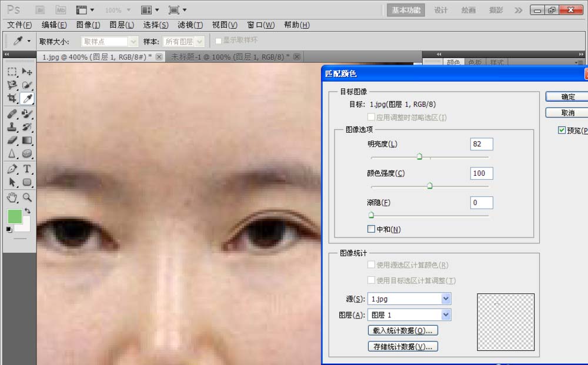Select the Rectangular Marquee tool
The width and height of the screenshot is (588, 365).
coord(13,72)
